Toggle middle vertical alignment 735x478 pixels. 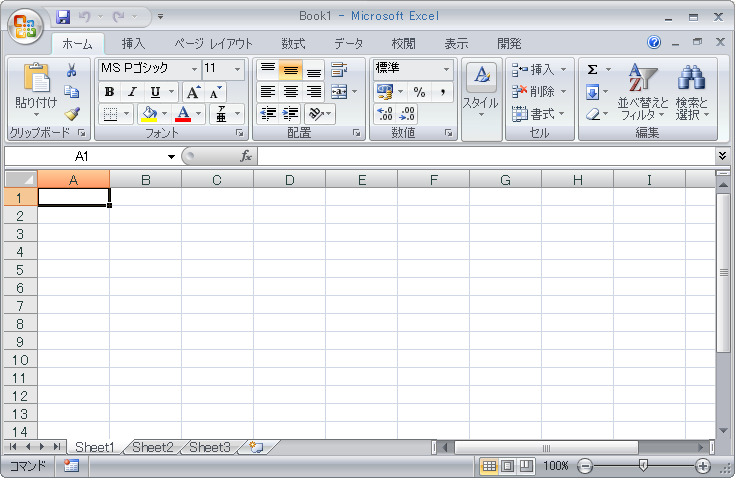[291, 70]
